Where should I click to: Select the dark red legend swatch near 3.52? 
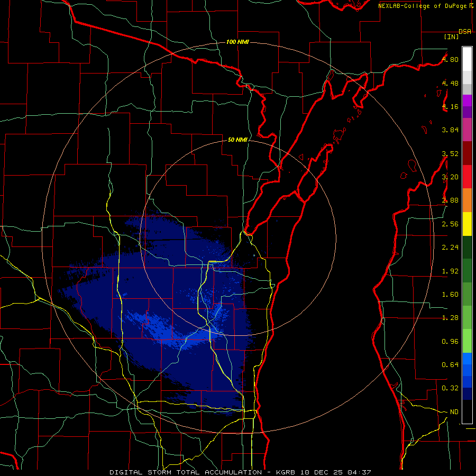(x=467, y=153)
